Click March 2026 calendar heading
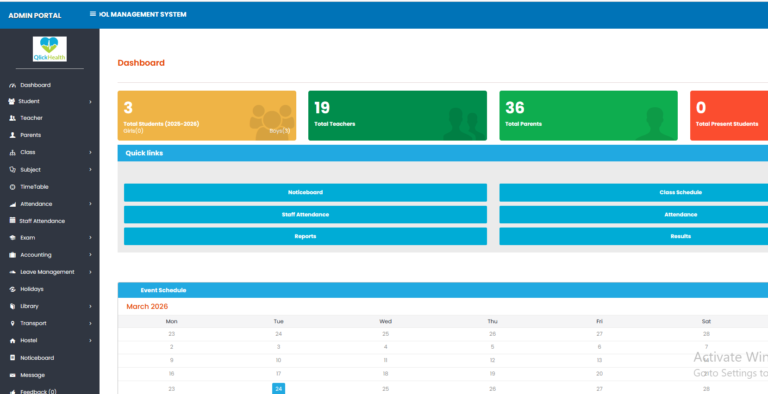Viewport: 768px width, 394px height. pos(147,306)
